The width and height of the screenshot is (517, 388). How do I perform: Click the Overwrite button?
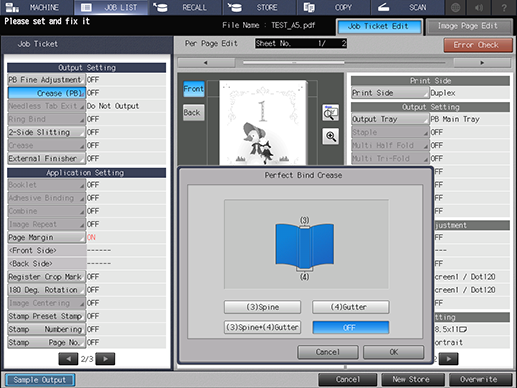[480, 380]
